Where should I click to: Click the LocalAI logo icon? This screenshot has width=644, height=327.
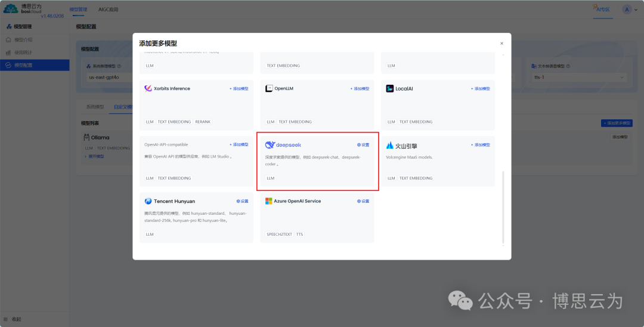(390, 88)
